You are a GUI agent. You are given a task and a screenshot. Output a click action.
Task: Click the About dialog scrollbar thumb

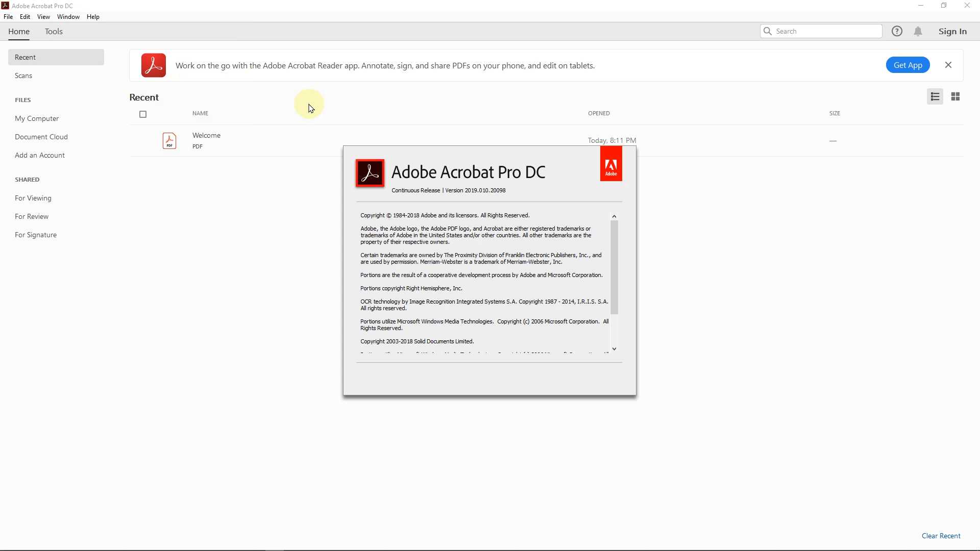614,267
